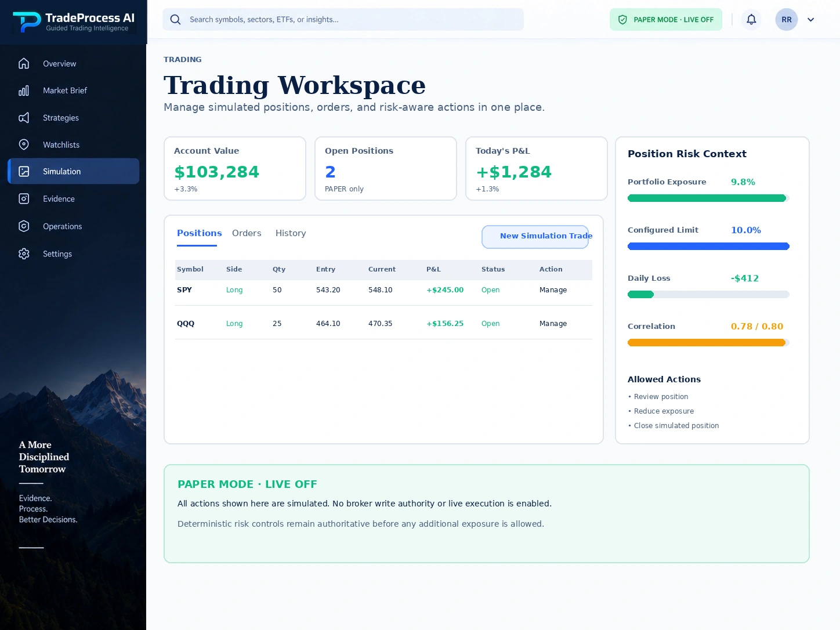The height and width of the screenshot is (630, 840).
Task: Click the Account Value card
Action: coord(235,169)
